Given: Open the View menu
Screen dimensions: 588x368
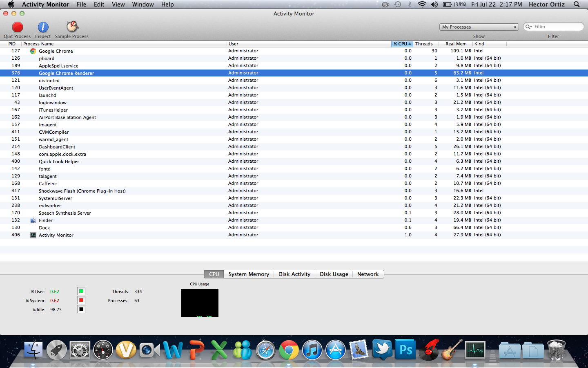Looking at the screenshot, I should pyautogui.click(x=118, y=4).
